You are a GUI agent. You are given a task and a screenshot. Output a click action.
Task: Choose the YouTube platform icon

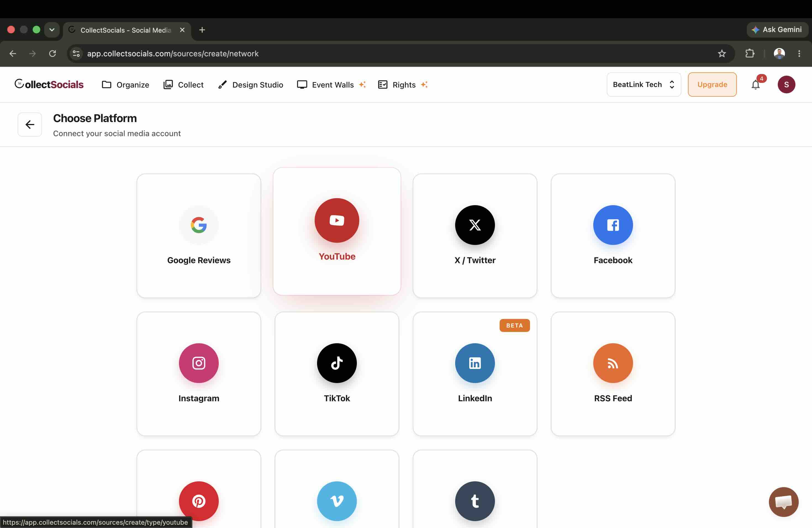337,220
